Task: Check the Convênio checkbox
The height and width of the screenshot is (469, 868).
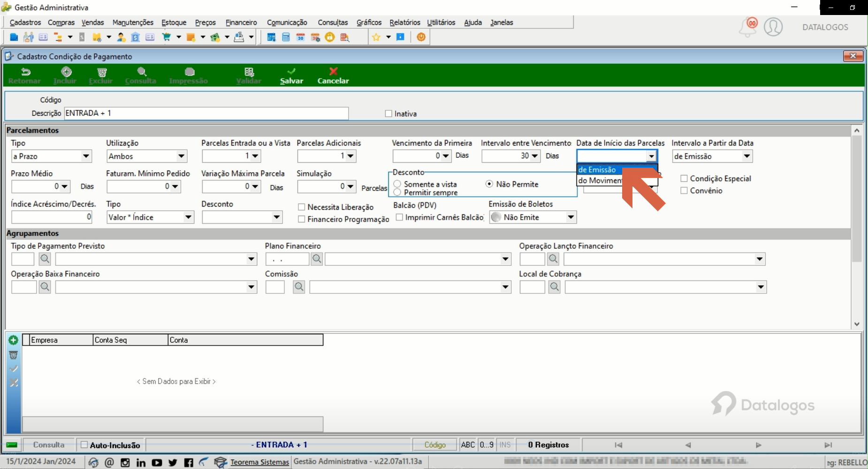Action: [684, 191]
